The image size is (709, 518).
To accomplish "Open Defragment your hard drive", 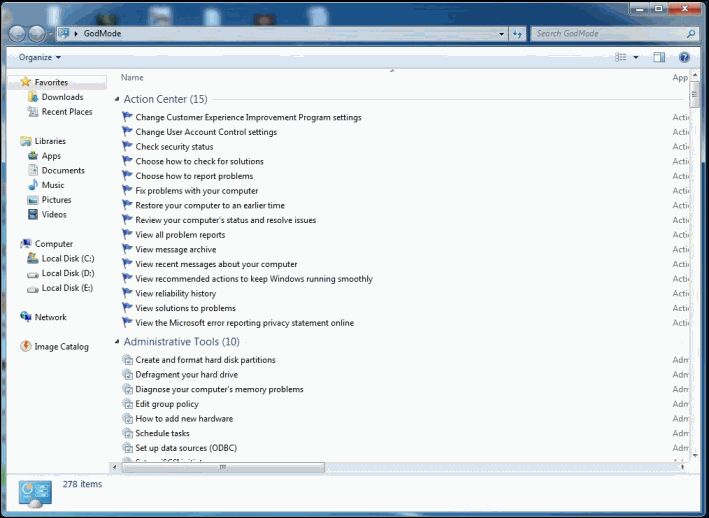I will 186,375.
